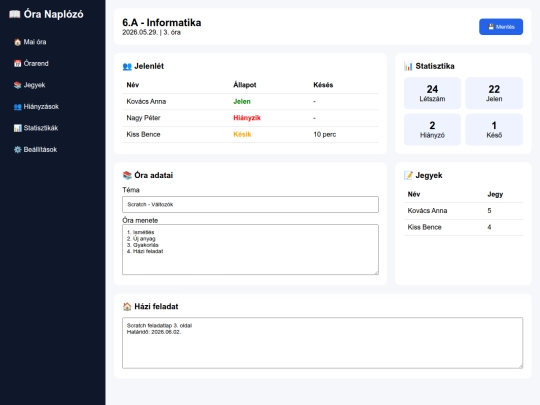Click the open book logo icon
The width and height of the screenshot is (540, 405).
pos(14,14)
